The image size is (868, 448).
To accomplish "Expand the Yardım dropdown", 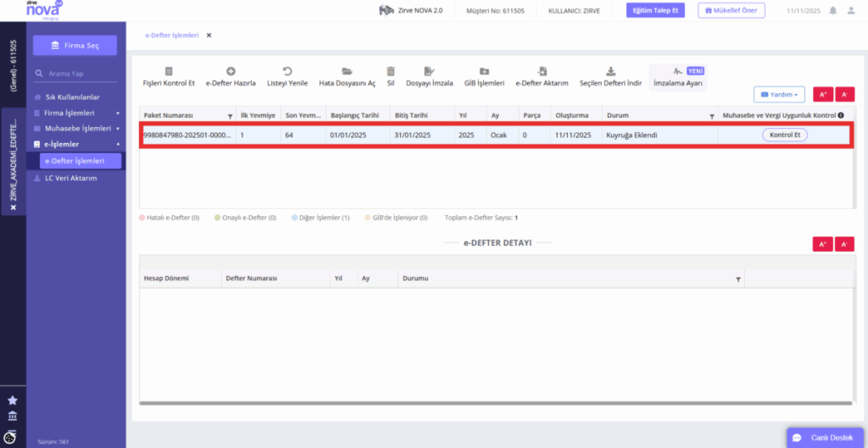I will click(779, 95).
